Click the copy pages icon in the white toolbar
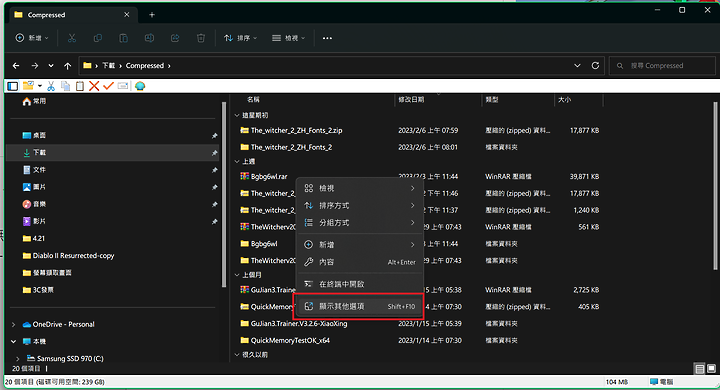The width and height of the screenshot is (720, 390). click(x=66, y=86)
